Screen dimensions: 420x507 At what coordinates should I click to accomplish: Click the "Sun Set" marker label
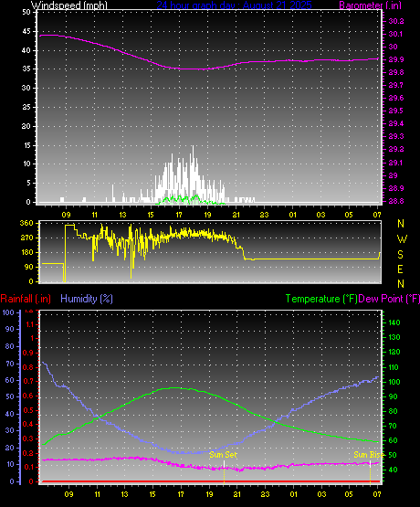(224, 455)
